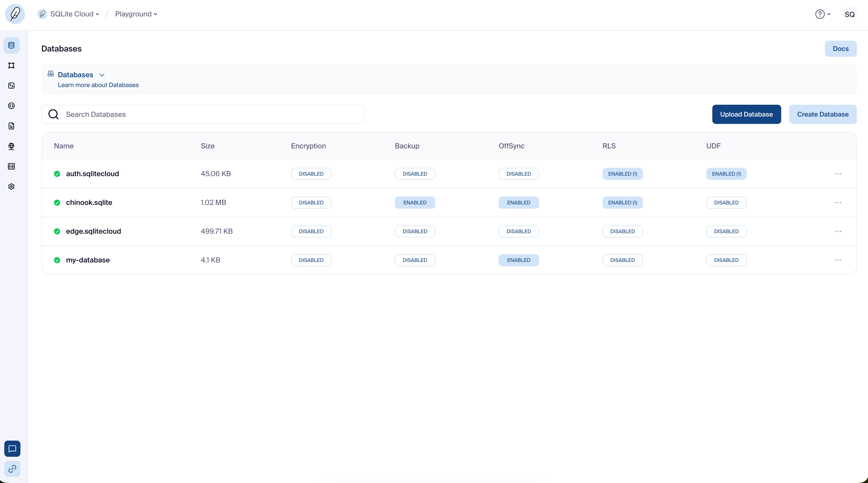Click the Size column header
Viewport: 868px width, 483px height.
coord(208,146)
